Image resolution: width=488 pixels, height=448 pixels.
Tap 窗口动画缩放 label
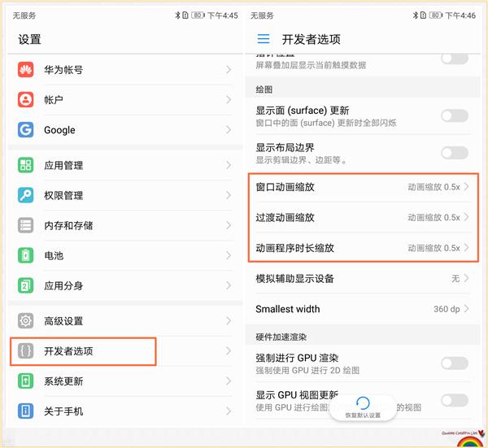[285, 187]
